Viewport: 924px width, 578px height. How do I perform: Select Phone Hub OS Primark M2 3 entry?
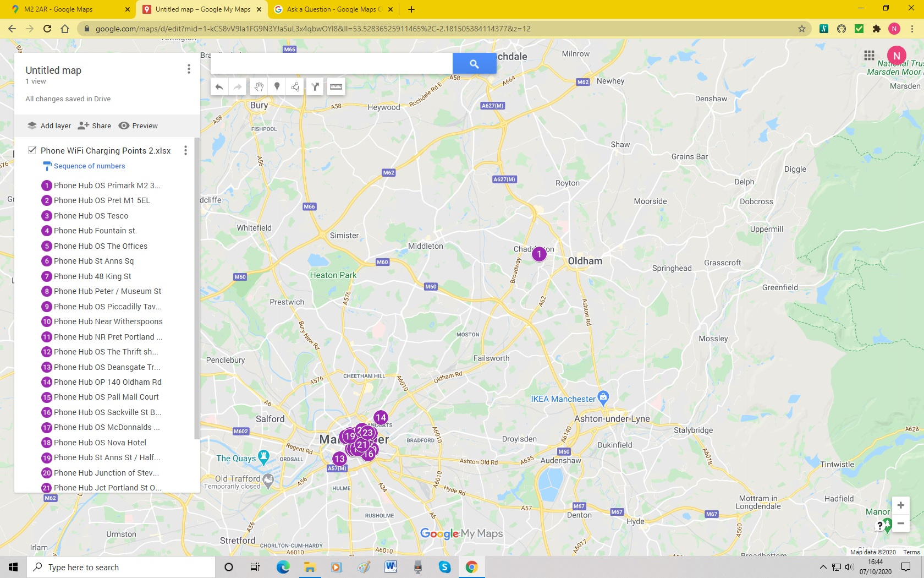point(102,186)
